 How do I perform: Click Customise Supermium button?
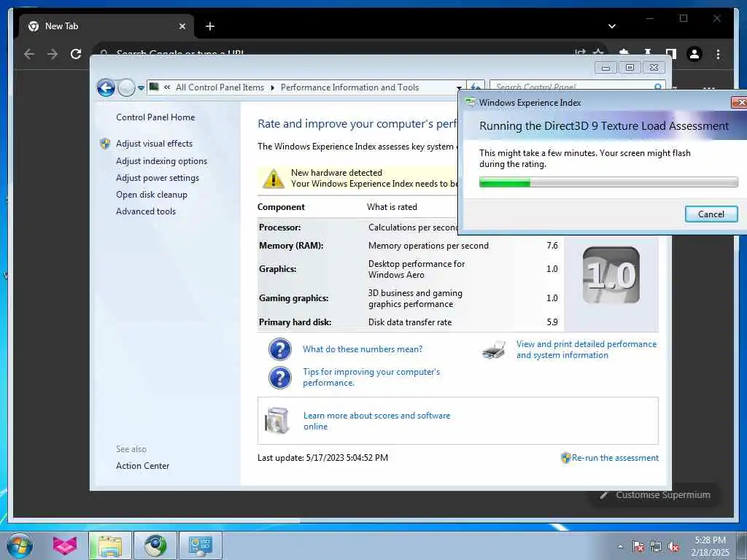(x=655, y=495)
